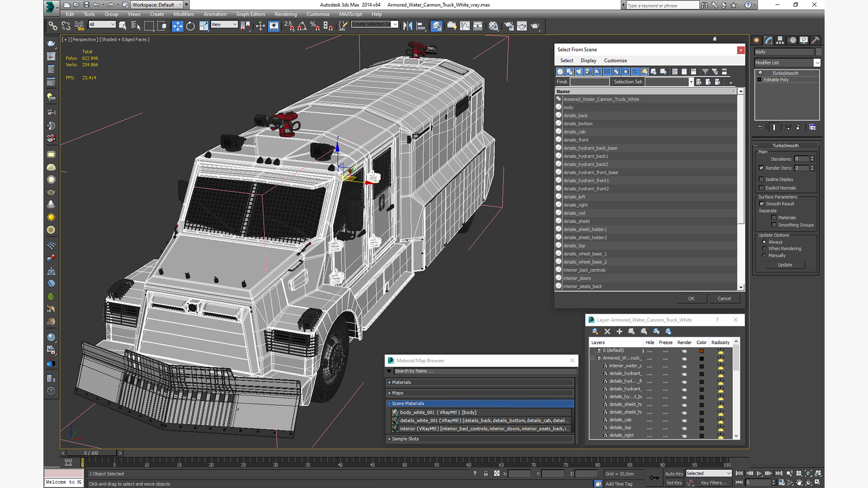Open the Align tool
Viewport: 868px width, 488px height.
[421, 26]
